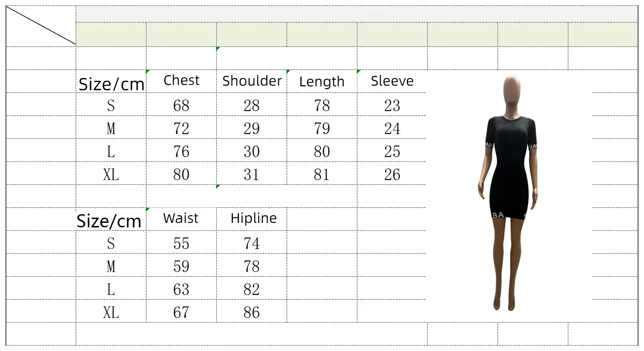The width and height of the screenshot is (644, 351).
Task: Select the cell with waist value 55
Action: (x=181, y=242)
